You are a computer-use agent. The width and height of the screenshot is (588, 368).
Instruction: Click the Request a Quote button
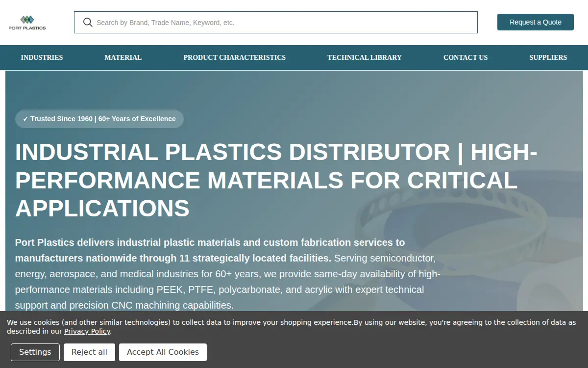click(x=536, y=22)
